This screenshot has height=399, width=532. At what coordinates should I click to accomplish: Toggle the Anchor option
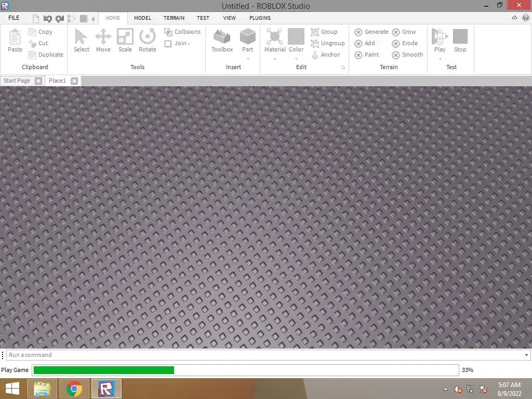click(x=325, y=55)
